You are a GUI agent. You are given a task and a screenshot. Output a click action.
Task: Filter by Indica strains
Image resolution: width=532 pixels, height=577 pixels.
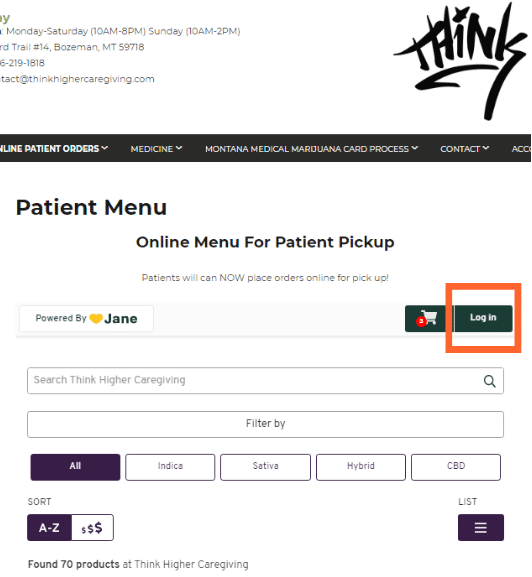[170, 467]
